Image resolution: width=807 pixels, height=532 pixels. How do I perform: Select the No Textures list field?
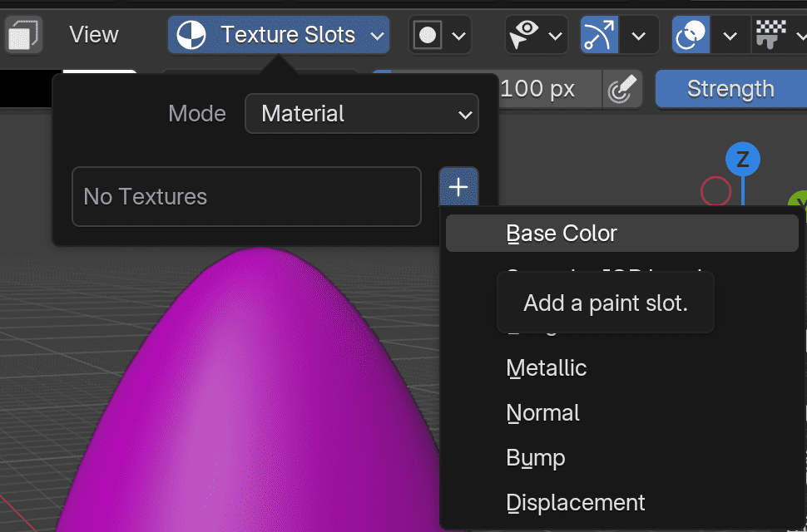(246, 196)
